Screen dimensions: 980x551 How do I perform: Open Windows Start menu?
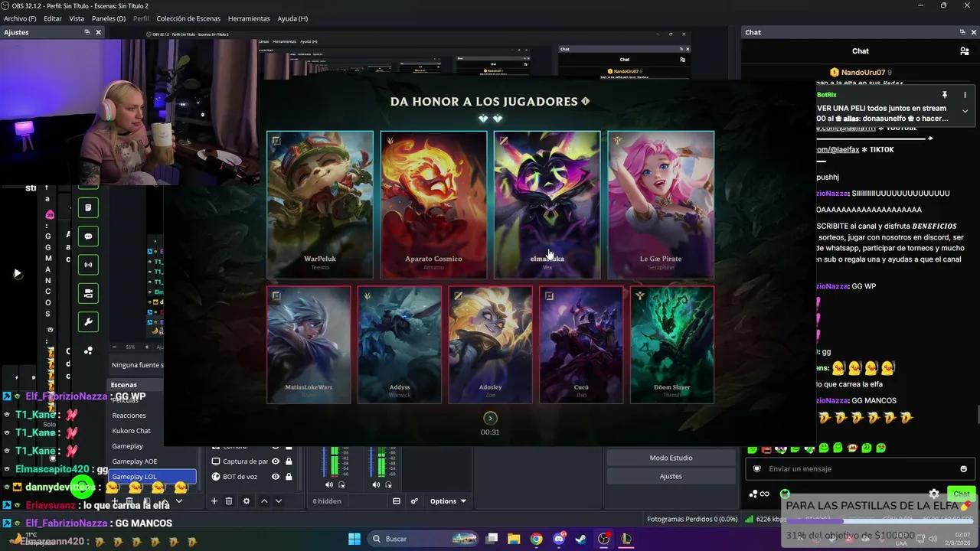[x=354, y=539]
